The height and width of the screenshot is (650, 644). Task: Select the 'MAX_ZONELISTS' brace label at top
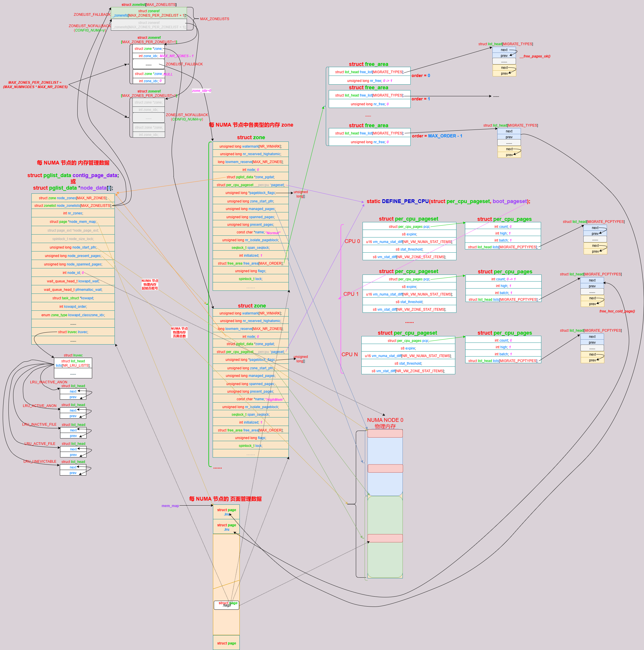pyautogui.click(x=215, y=19)
